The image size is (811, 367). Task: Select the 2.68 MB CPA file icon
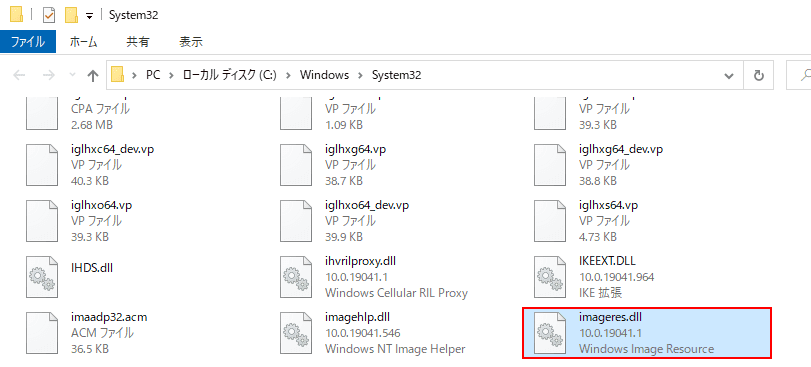(x=42, y=113)
